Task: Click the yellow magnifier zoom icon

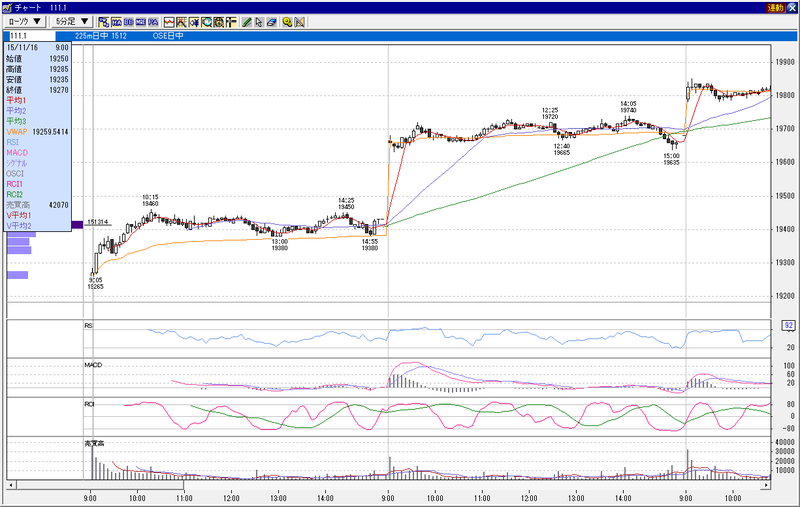Action: [287, 22]
